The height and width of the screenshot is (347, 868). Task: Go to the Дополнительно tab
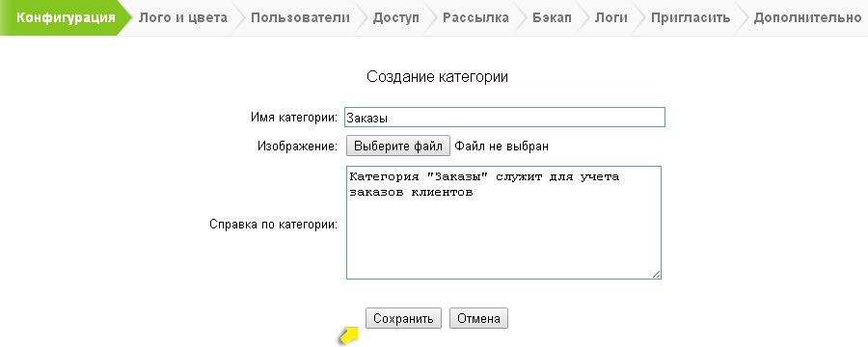pyautogui.click(x=807, y=17)
